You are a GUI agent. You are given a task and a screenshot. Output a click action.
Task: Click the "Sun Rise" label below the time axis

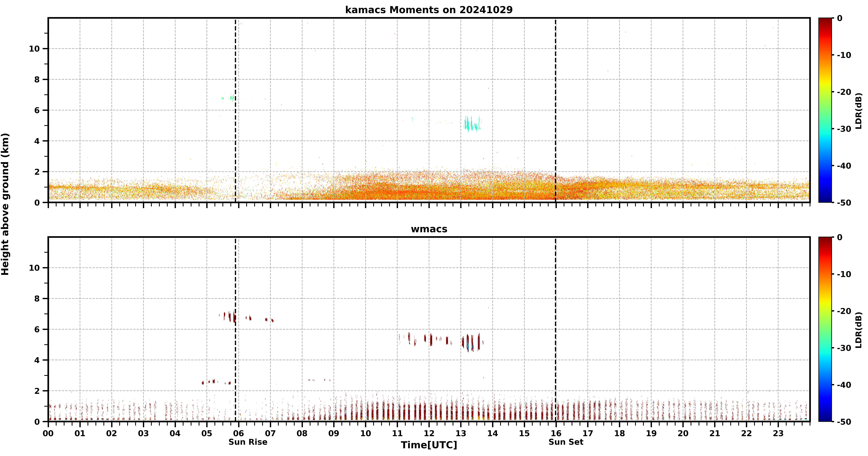click(248, 442)
